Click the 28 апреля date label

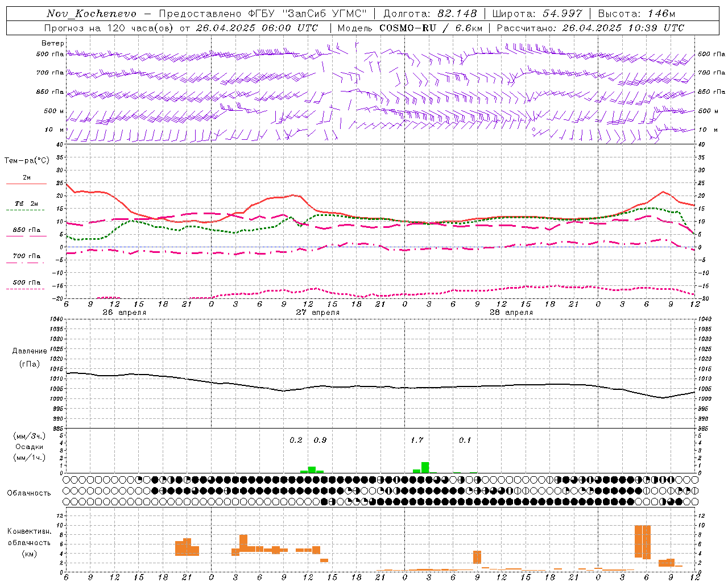tap(511, 313)
